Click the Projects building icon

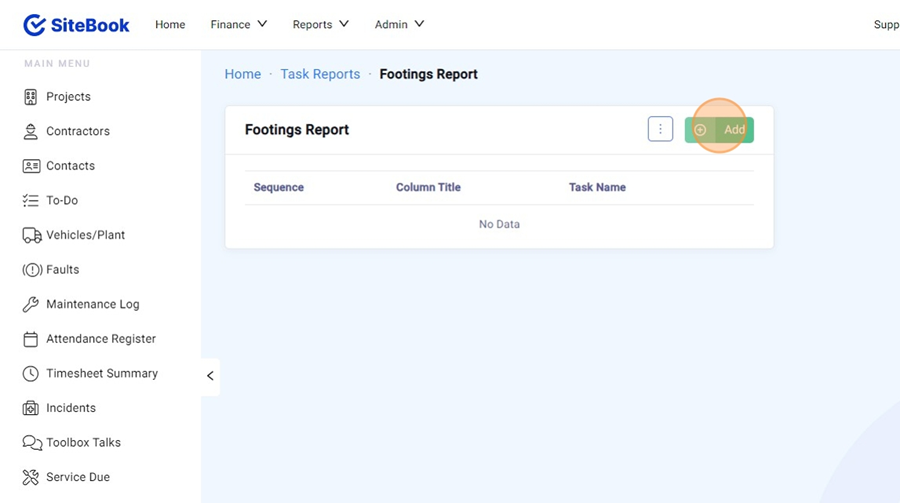click(x=30, y=97)
